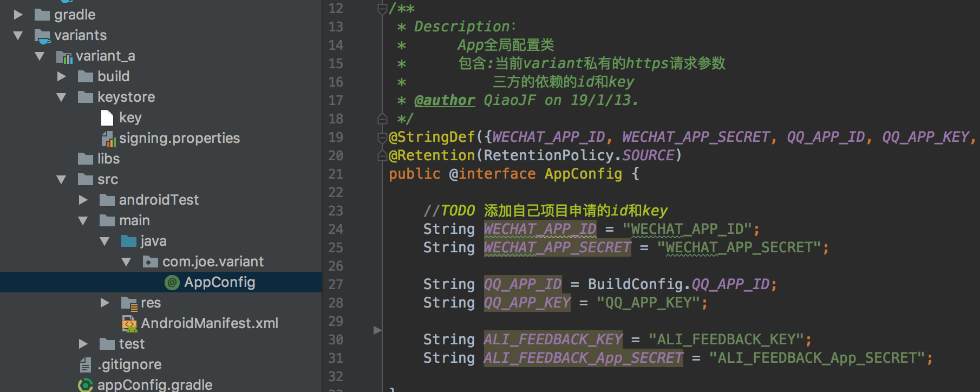Select the AppConfig file in the tree
Image resolution: width=980 pixels, height=392 pixels.
tap(219, 282)
